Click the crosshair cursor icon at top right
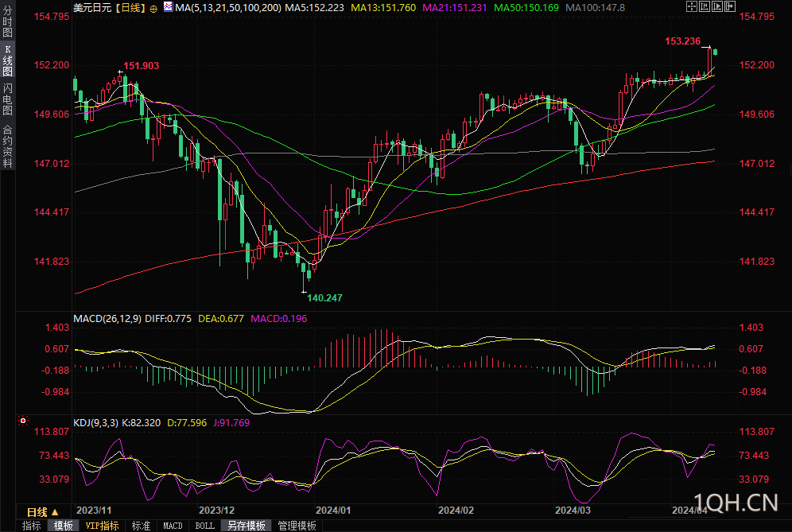The width and height of the screenshot is (792, 532). click(x=692, y=6)
